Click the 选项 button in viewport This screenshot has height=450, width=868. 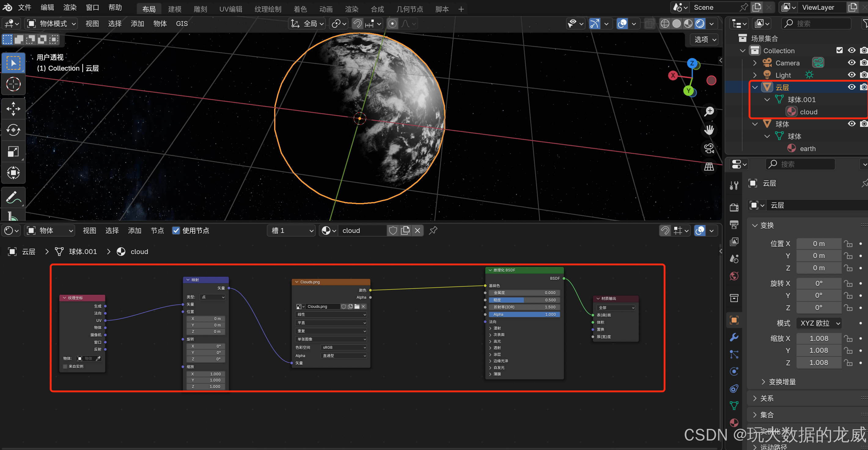704,39
